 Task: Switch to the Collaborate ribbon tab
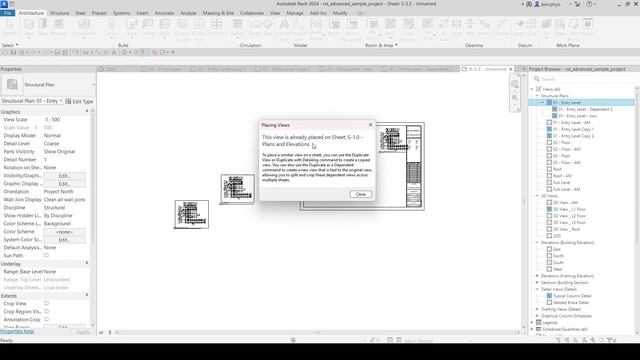(x=251, y=13)
